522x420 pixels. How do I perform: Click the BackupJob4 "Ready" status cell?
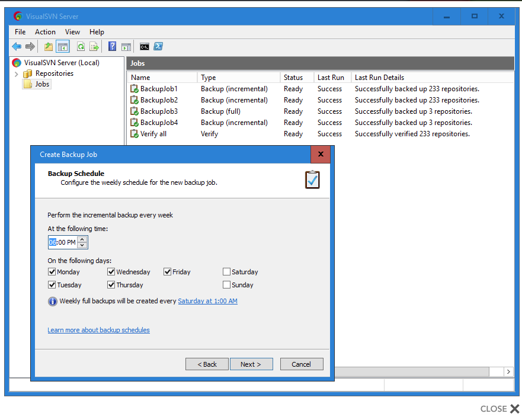pyautogui.click(x=293, y=123)
